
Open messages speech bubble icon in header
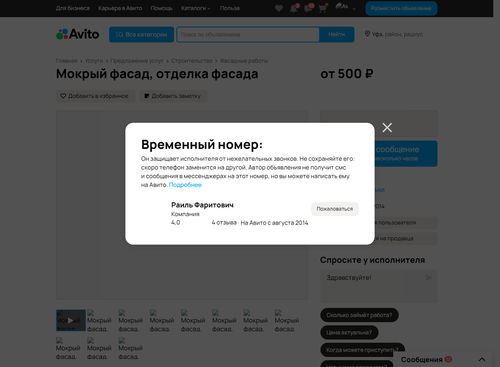tap(308, 8)
